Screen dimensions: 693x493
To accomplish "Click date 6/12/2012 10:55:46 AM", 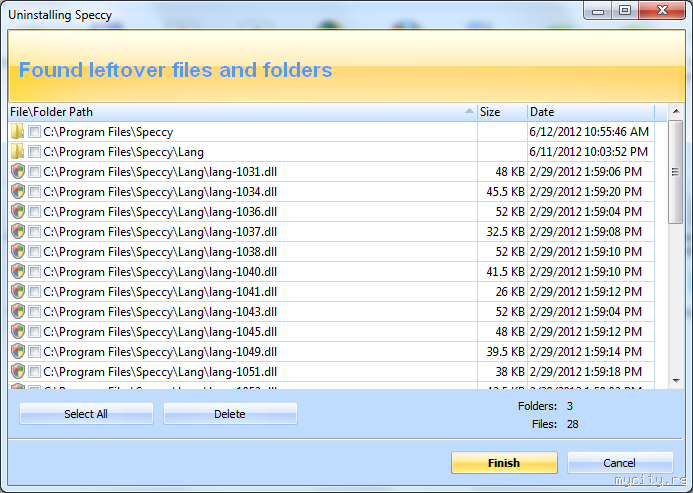I will pyautogui.click(x=589, y=132).
